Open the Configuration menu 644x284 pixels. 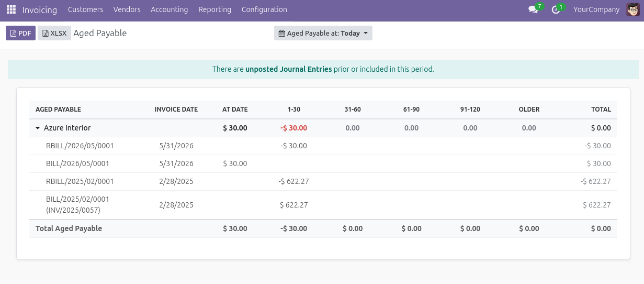point(264,9)
